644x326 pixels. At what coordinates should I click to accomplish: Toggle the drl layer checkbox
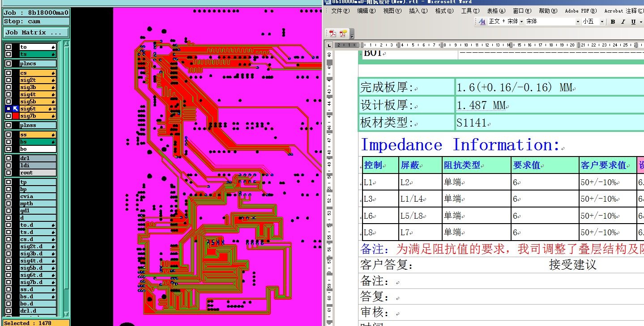coord(9,158)
